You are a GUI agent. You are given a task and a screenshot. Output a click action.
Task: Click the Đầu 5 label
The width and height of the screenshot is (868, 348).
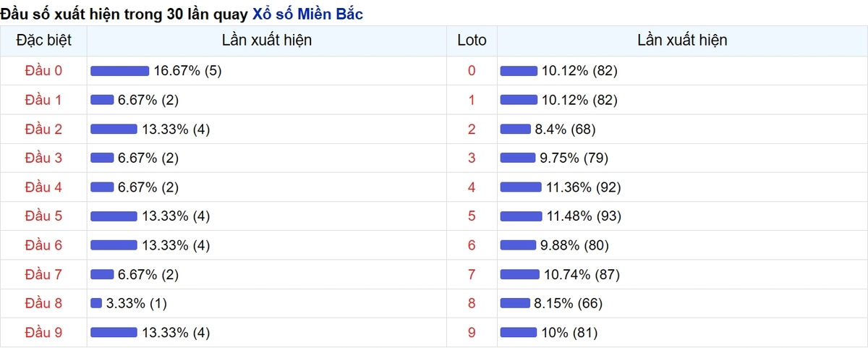click(43, 216)
